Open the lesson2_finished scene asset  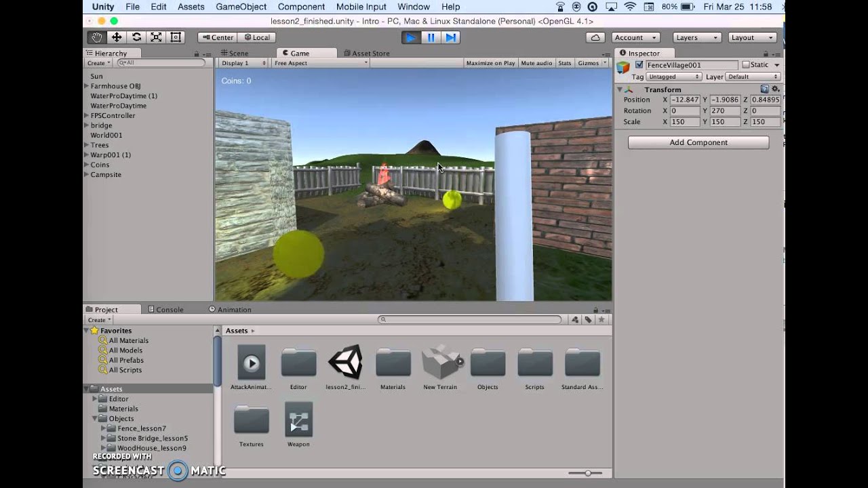346,368
